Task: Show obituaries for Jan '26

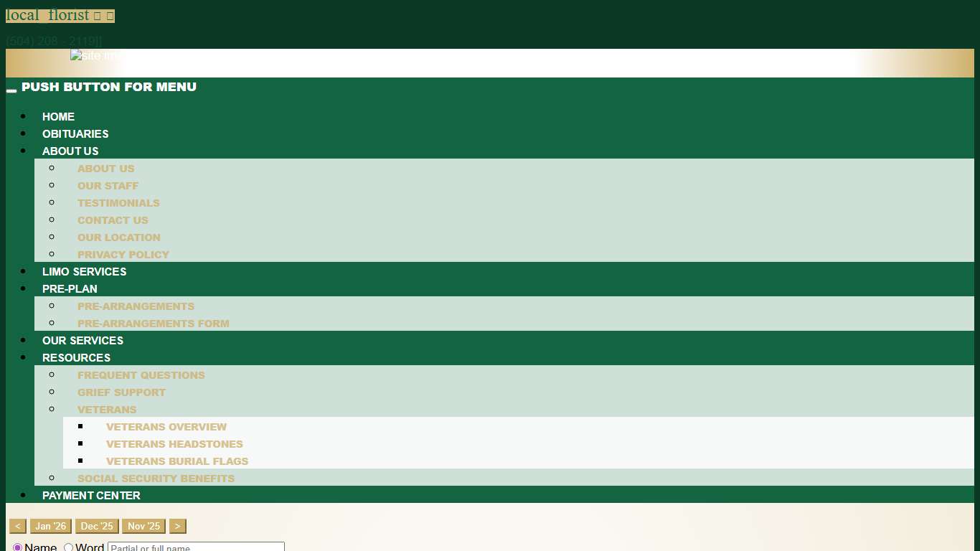Action: pos(51,527)
